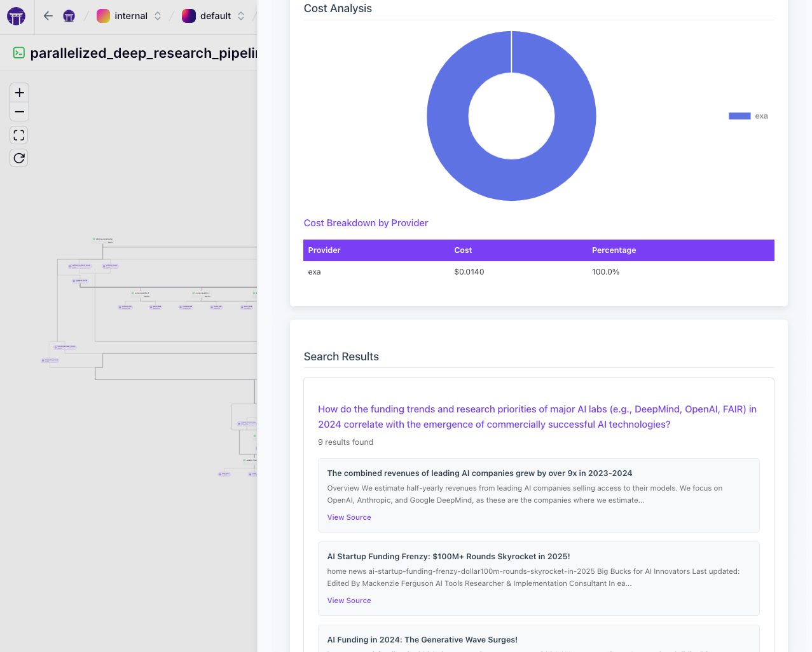Open View Source for combined revenues result

[349, 517]
